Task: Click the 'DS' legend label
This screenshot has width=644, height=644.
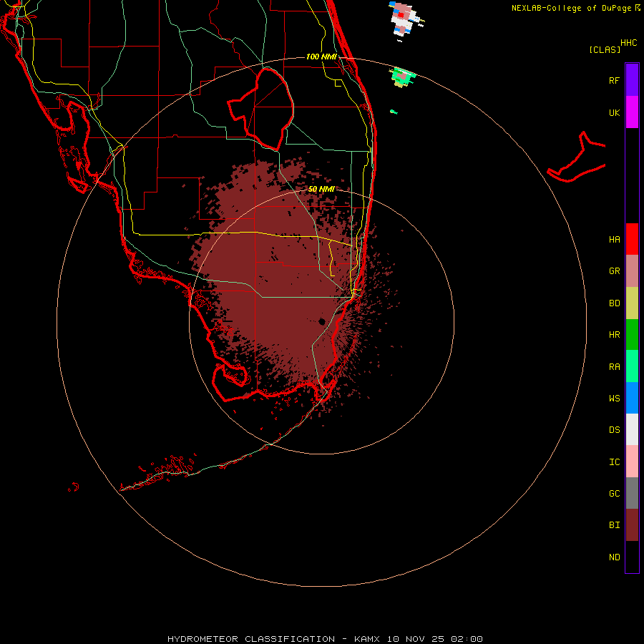Action: pos(614,430)
